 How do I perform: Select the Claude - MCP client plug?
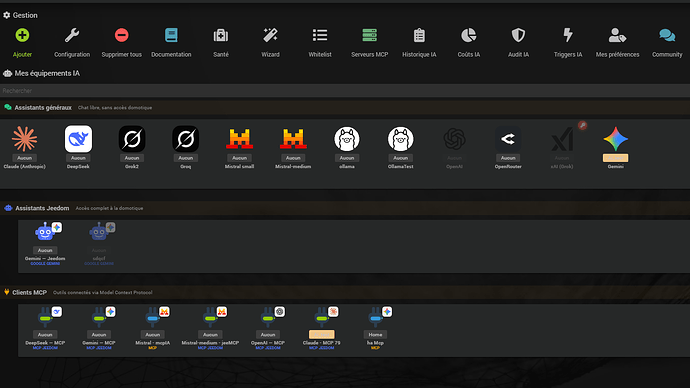(x=322, y=328)
